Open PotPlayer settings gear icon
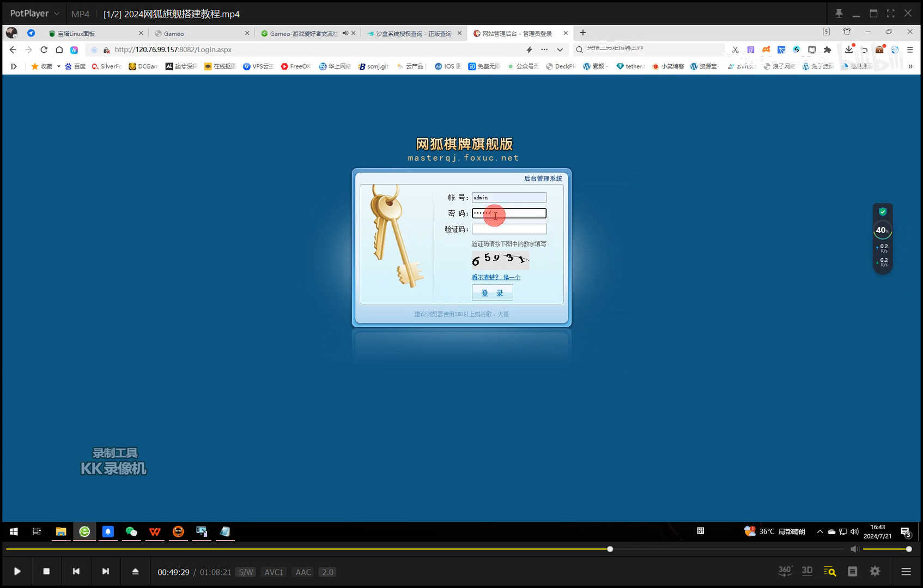This screenshot has height=588, width=923. click(x=875, y=571)
